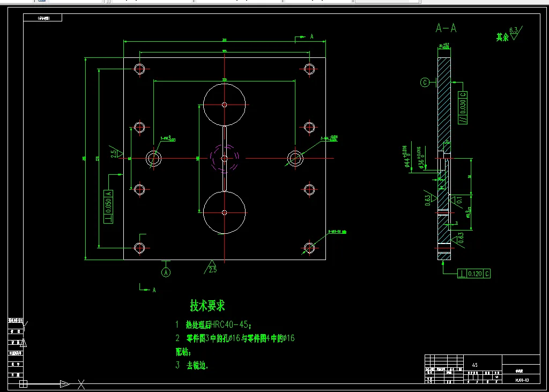
Task: Select the A-A section view label
Action: coord(446,28)
